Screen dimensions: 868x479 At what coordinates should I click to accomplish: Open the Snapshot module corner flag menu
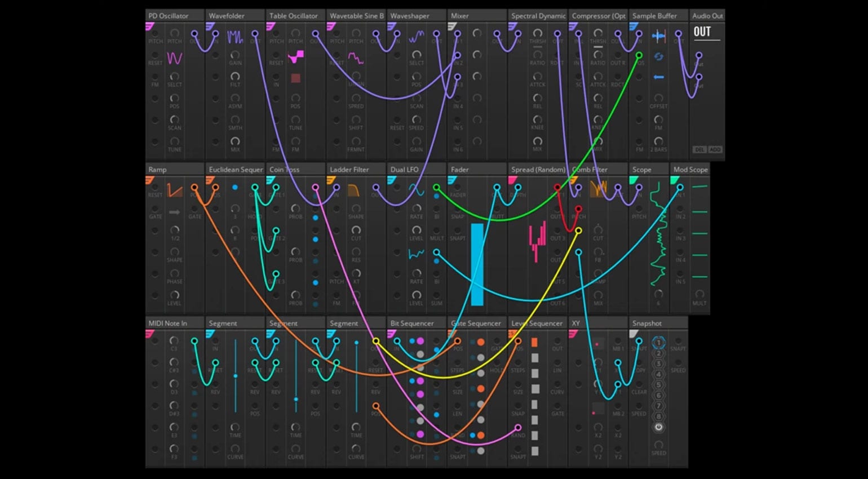pyautogui.click(x=634, y=334)
